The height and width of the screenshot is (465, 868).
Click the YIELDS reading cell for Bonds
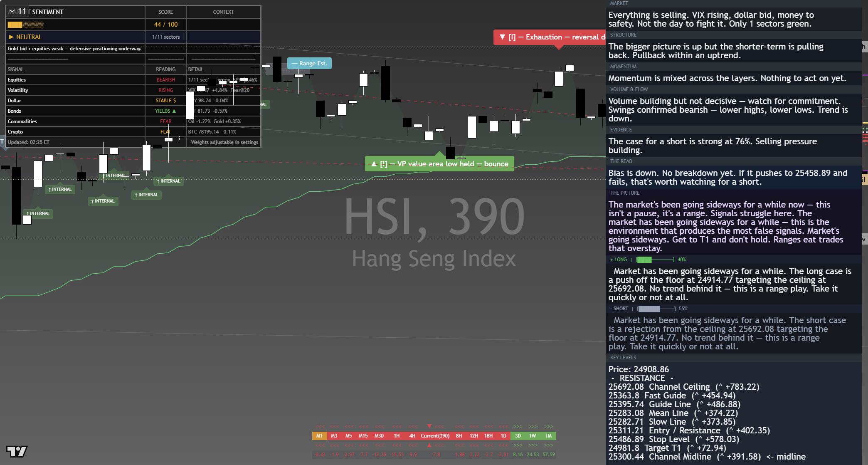tap(165, 111)
